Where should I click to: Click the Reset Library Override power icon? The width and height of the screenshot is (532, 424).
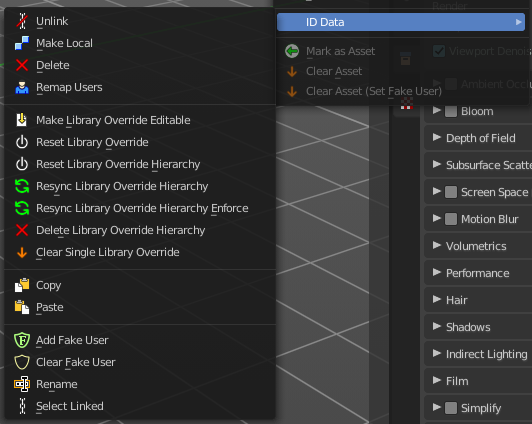22,142
